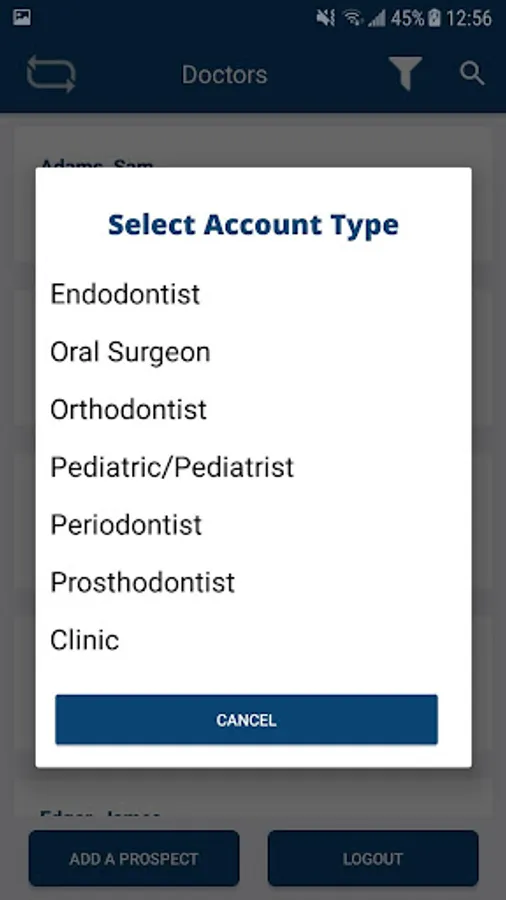Tap the Logout button

pyautogui.click(x=372, y=859)
